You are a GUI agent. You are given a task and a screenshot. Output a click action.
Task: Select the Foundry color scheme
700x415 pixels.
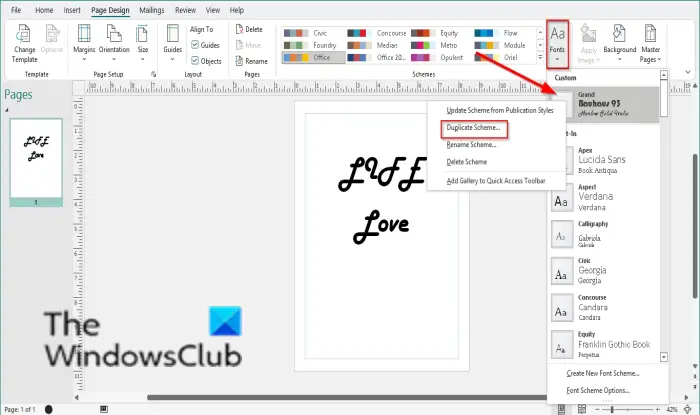point(312,45)
